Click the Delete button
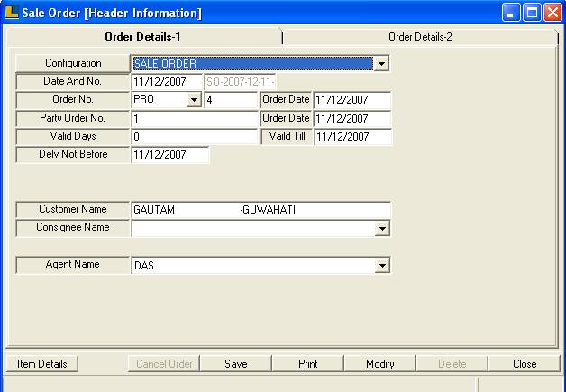The width and height of the screenshot is (566, 392). [452, 364]
